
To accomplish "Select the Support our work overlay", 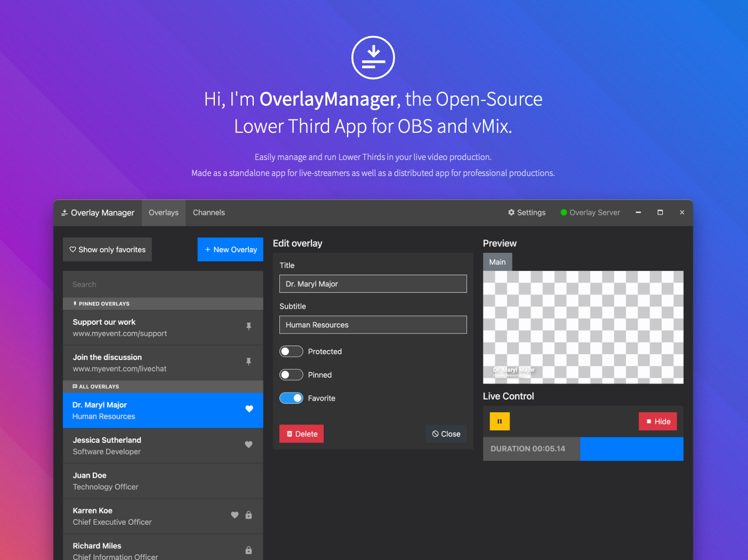I will pos(163,327).
